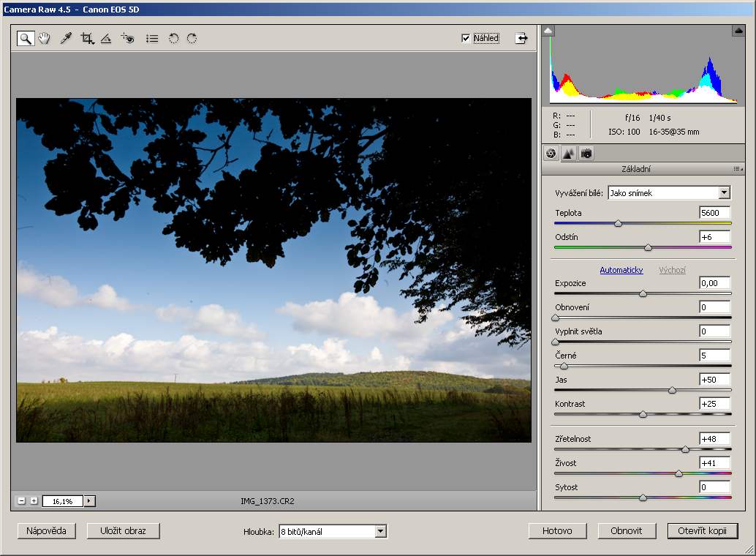
Task: Toggle highlight clipping warning in histogram
Action: (x=738, y=31)
